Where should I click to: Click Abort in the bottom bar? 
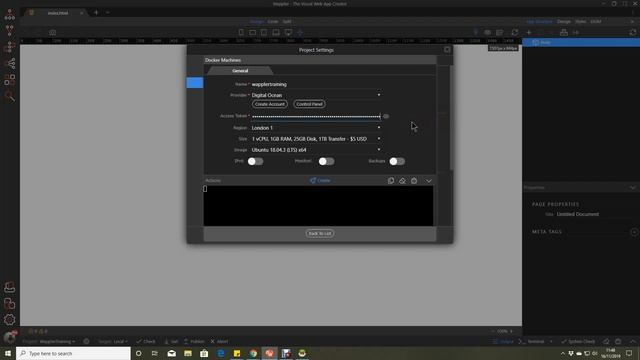219,341
